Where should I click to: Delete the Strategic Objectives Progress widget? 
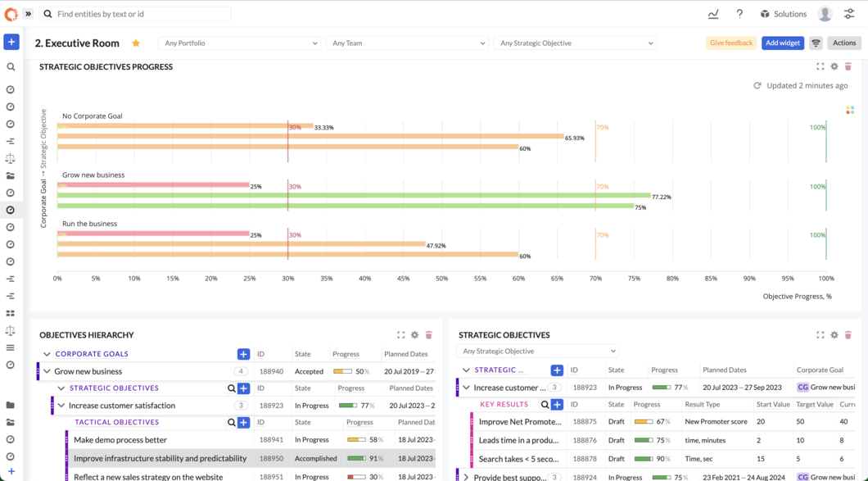[848, 67]
